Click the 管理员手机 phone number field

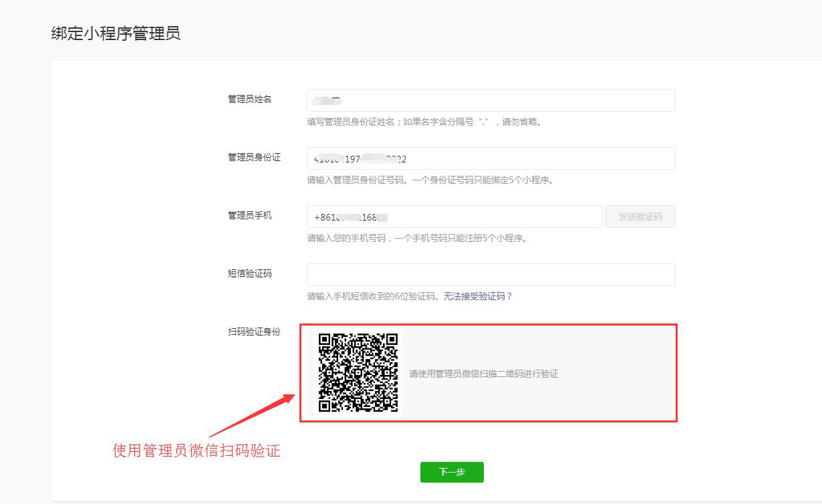pyautogui.click(x=454, y=217)
